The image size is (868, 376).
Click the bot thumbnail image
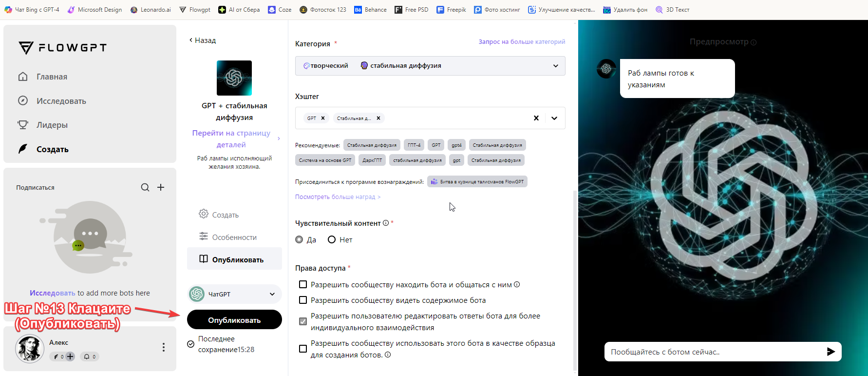234,78
